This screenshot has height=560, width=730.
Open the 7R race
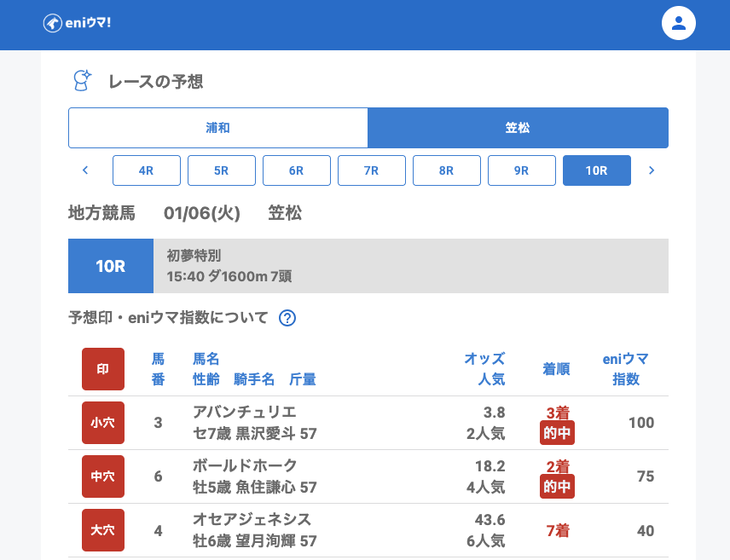372,170
